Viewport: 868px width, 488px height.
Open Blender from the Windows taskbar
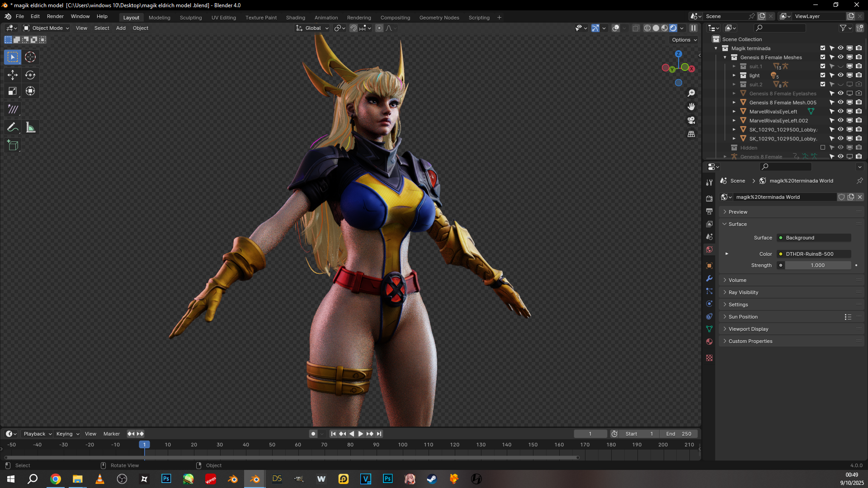coord(255,479)
